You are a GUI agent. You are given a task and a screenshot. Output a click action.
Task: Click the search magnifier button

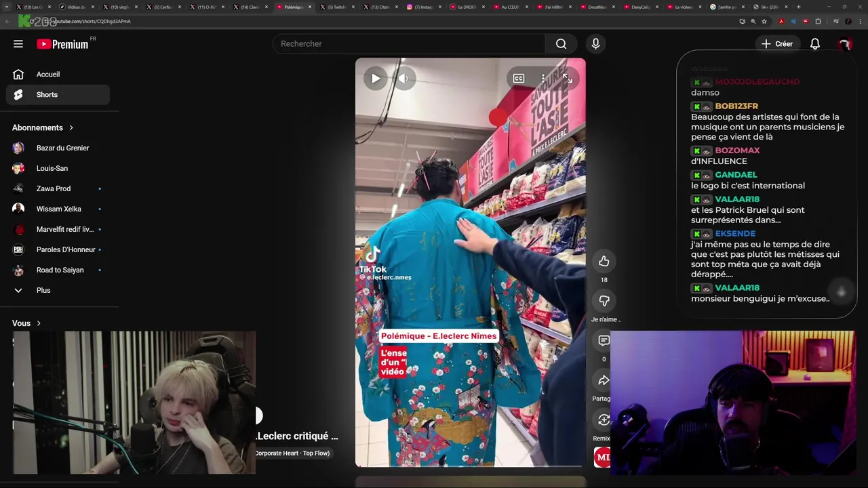click(561, 44)
